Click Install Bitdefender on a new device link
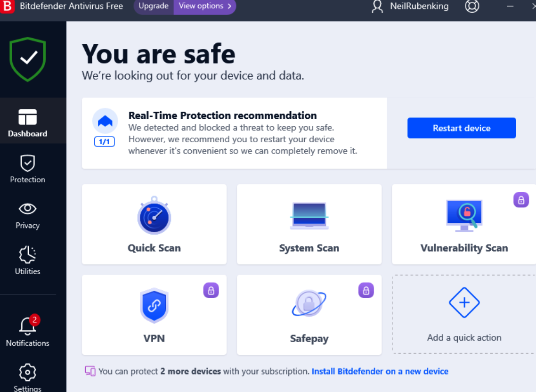Viewport: 536px width, 392px height. 380,371
